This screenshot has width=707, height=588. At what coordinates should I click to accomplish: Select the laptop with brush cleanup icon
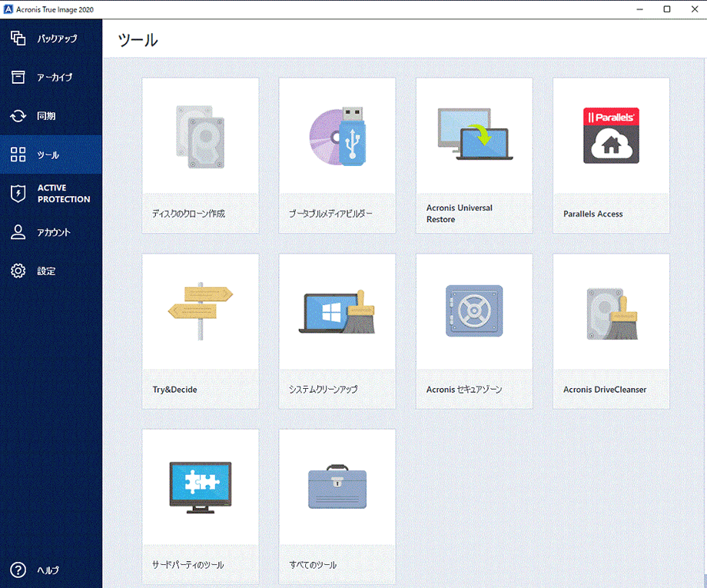337,312
